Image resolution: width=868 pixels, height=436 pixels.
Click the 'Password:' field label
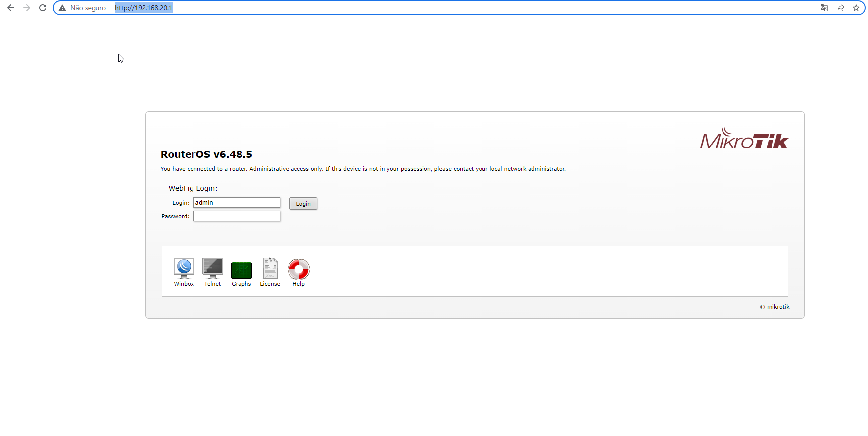click(176, 216)
